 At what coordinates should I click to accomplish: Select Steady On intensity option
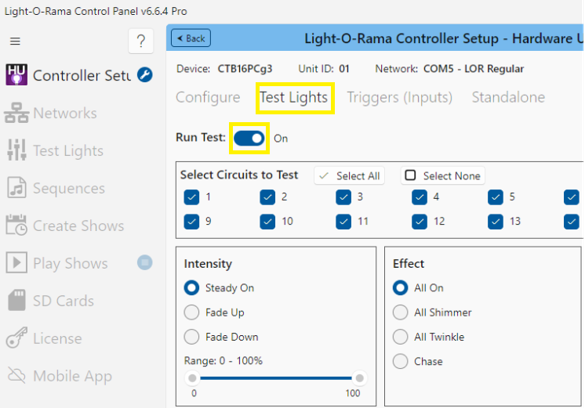[191, 288]
